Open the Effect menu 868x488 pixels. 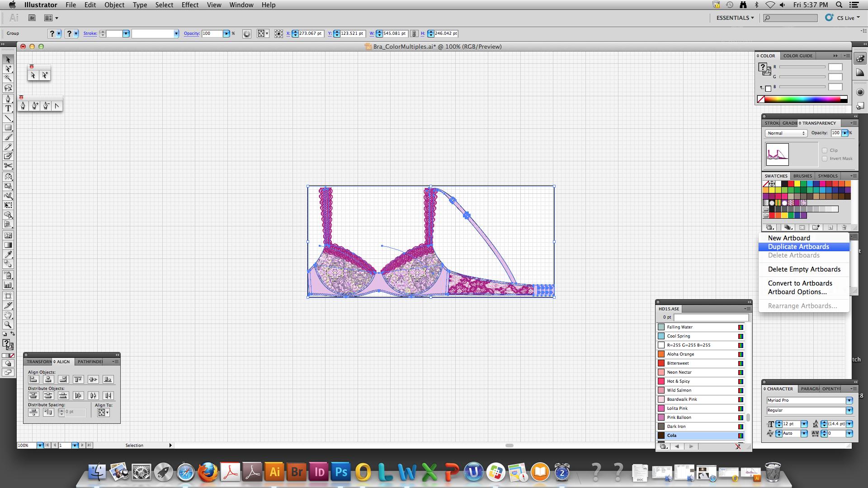[190, 5]
